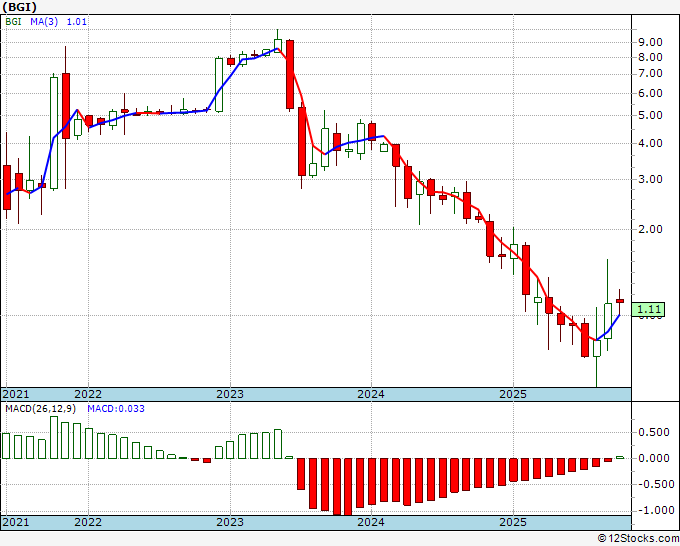The height and width of the screenshot is (546, 680).
Task: Click the lowest green candle in late 2025
Action: [x=597, y=348]
